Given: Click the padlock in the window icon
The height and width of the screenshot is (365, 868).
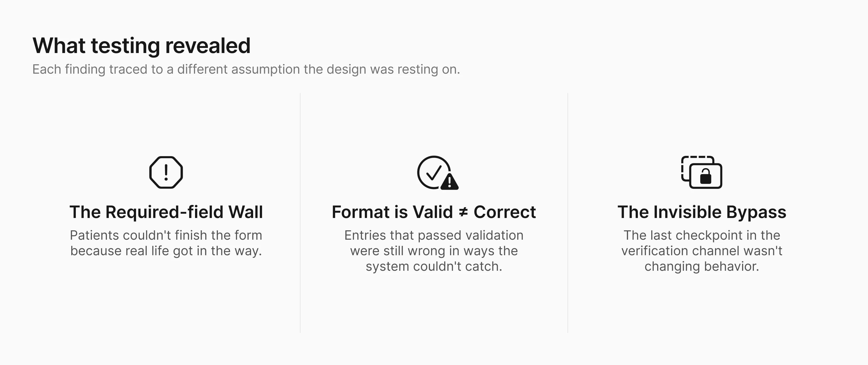Looking at the screenshot, I should coord(706,176).
